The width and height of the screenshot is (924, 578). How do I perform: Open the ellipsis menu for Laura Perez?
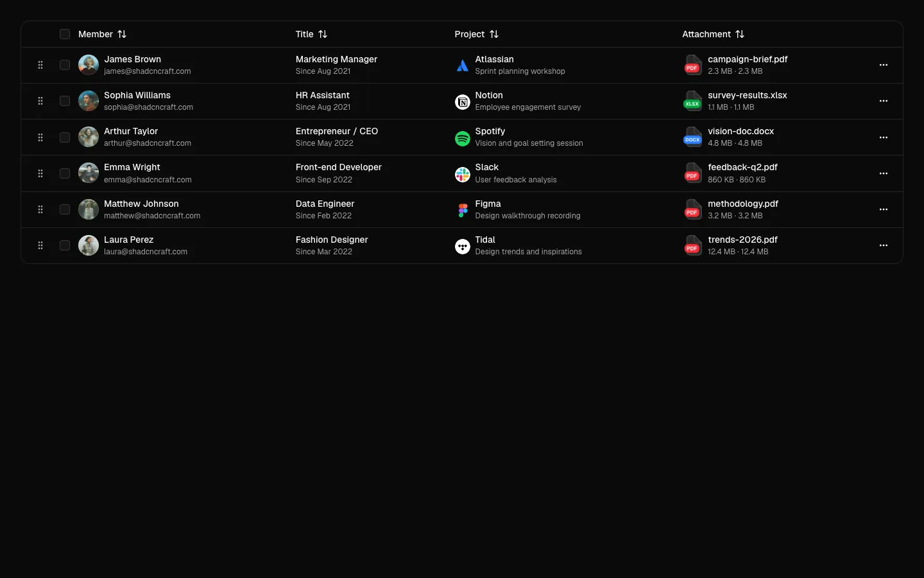tap(884, 245)
